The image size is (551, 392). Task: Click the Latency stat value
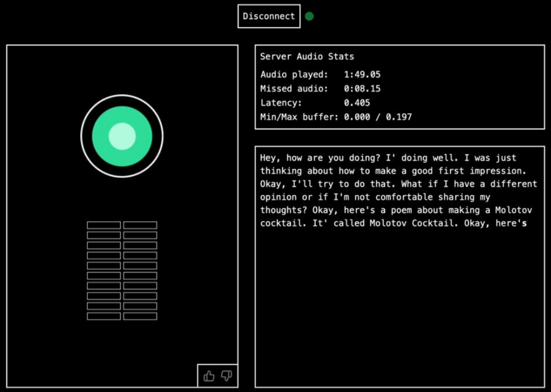tap(357, 103)
